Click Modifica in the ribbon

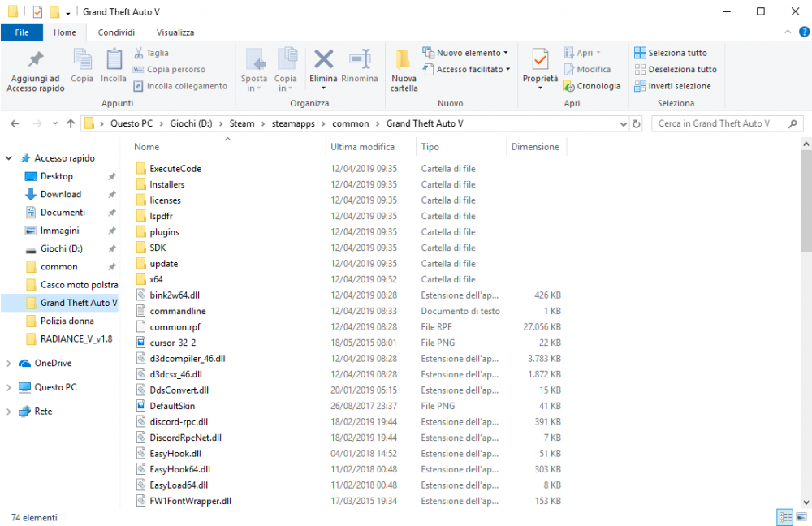[x=587, y=69]
